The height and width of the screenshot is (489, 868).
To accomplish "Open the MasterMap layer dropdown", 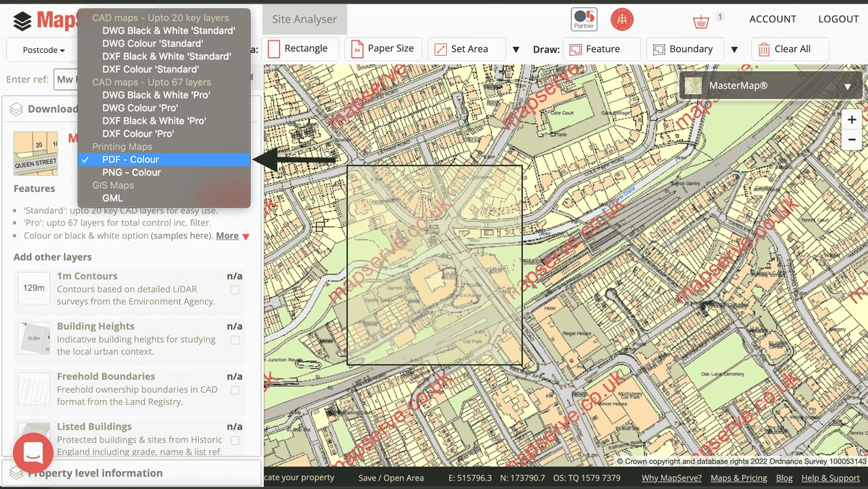I will [771, 86].
